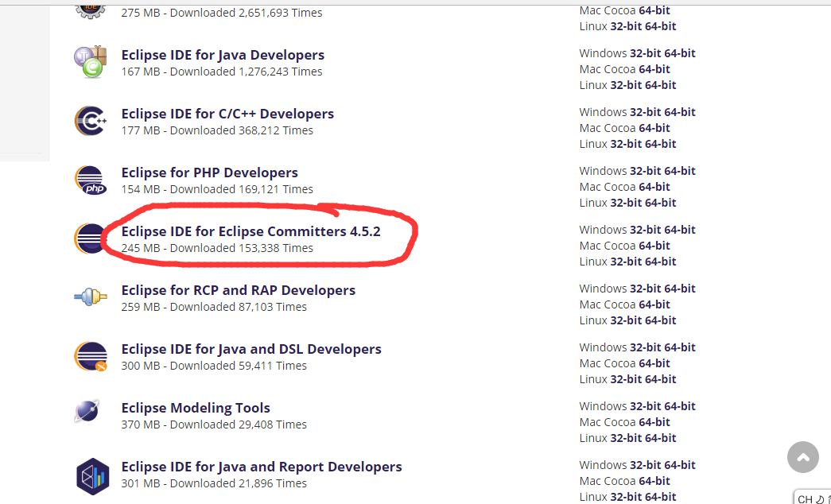Download C/C++ Developers Windows 32-bit
The image size is (831, 504).
[645, 112]
